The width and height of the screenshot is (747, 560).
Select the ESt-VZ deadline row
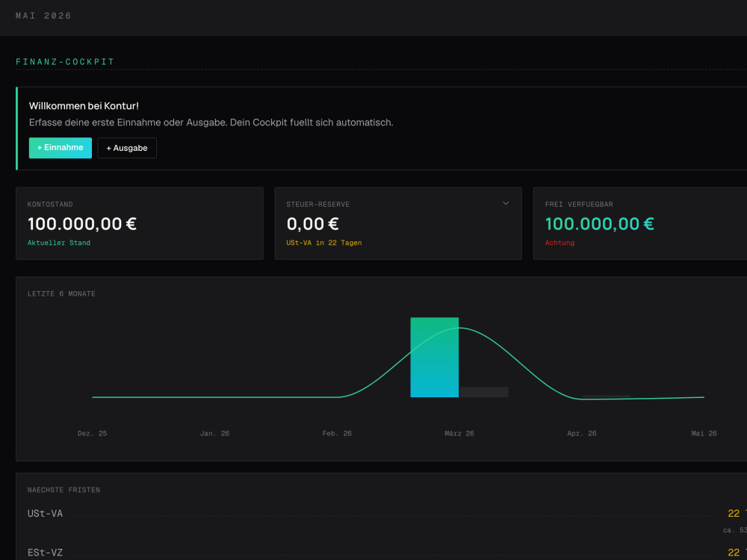point(387,553)
